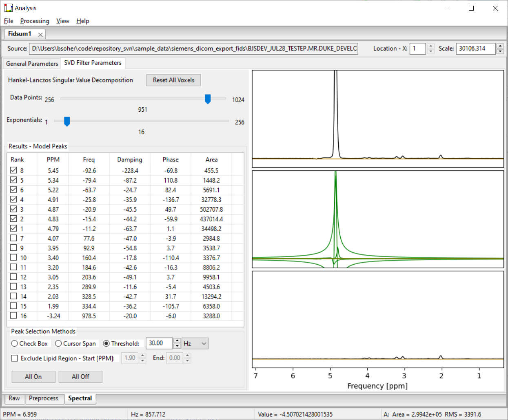
Task: Select the Check Box peak selection method
Action: pyautogui.click(x=14, y=343)
